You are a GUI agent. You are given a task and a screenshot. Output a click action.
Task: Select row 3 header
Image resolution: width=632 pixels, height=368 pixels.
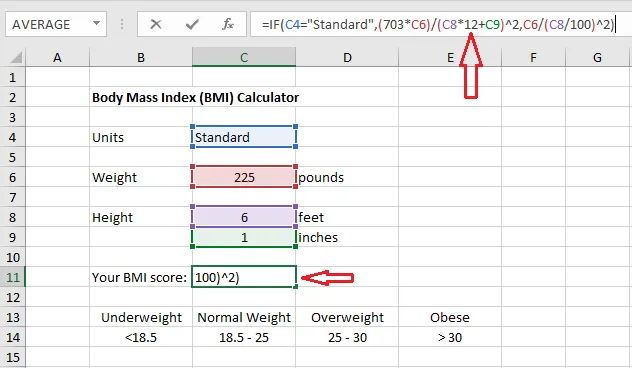pos(12,117)
